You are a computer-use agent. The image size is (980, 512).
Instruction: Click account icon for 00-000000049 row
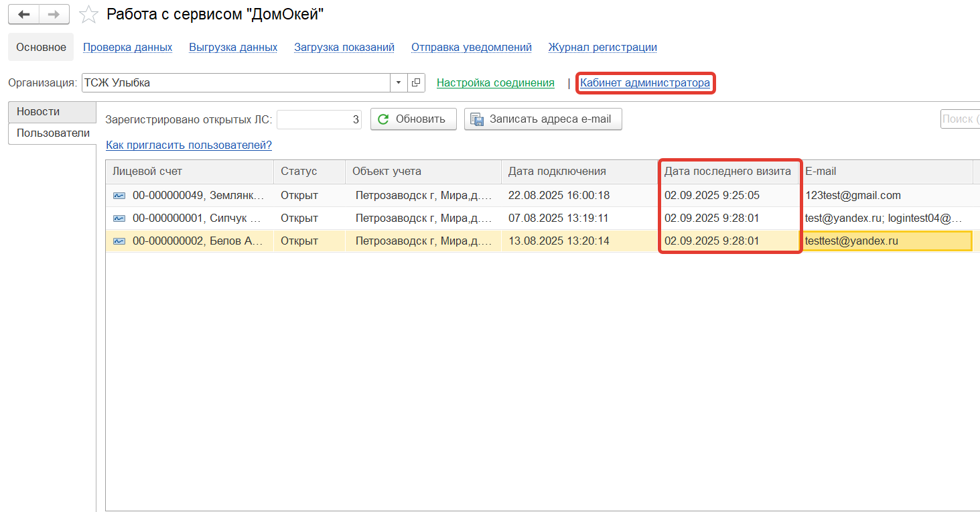[x=119, y=196]
